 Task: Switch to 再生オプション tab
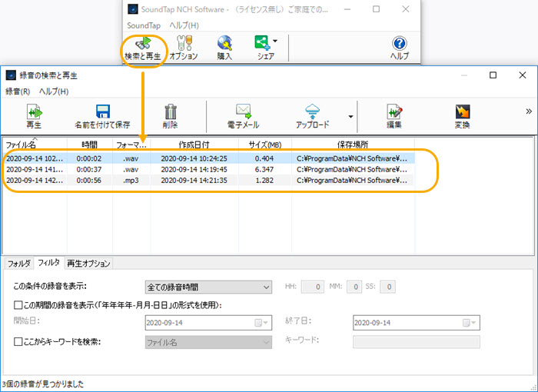tap(88, 264)
